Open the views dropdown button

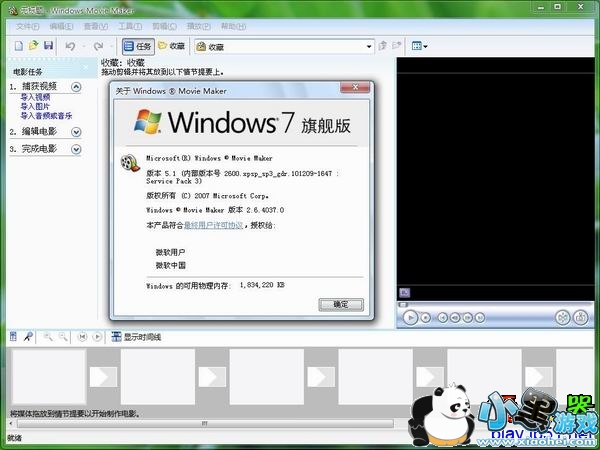(x=419, y=46)
